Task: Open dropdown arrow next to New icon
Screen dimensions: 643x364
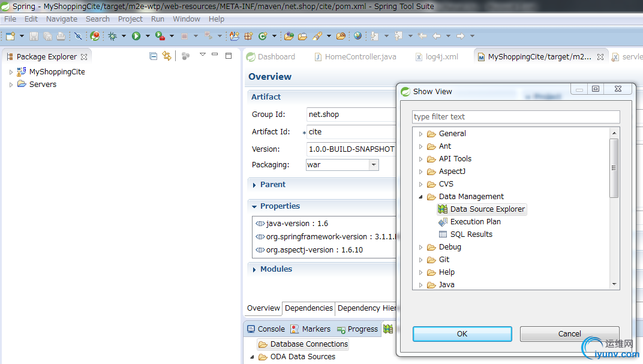Action: (22, 36)
